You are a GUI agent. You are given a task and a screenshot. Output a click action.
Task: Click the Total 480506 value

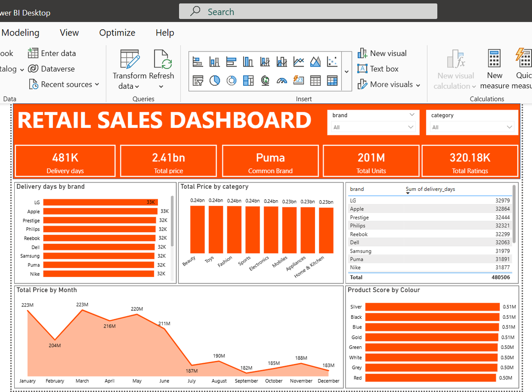[x=500, y=277]
